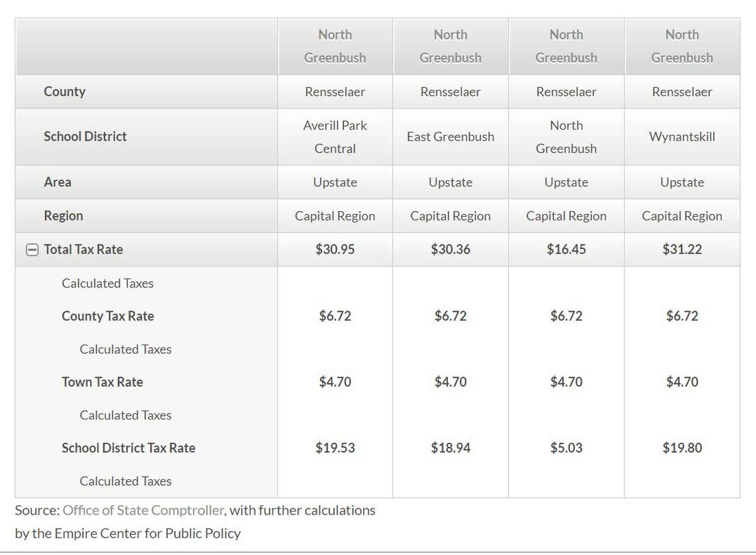The height and width of the screenshot is (555, 756).
Task: Click the $19.53 school district tax value
Action: [335, 449]
